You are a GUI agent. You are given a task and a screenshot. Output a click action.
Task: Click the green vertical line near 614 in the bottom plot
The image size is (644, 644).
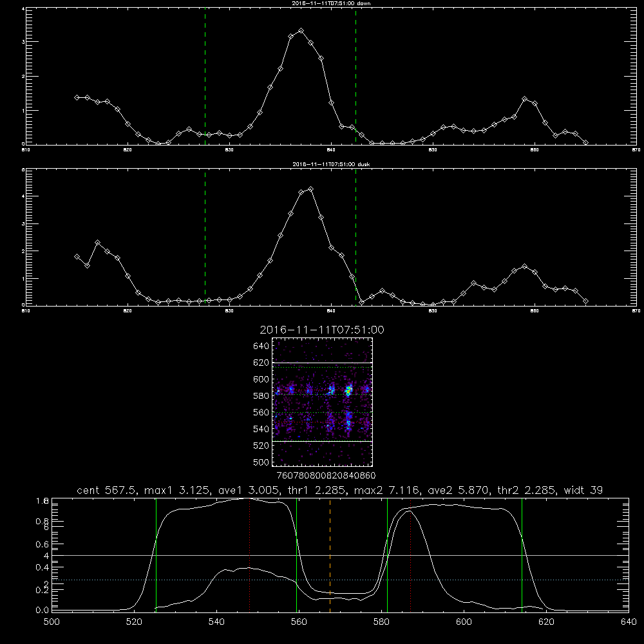522,555
